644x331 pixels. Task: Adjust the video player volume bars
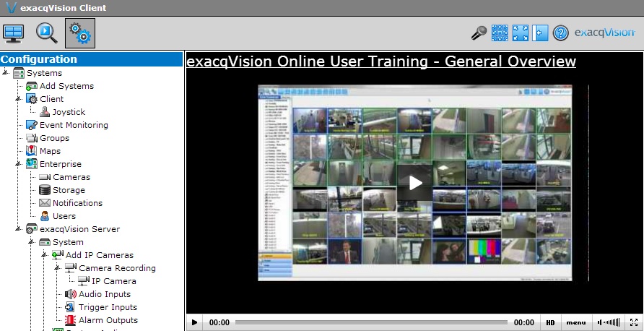point(611,322)
